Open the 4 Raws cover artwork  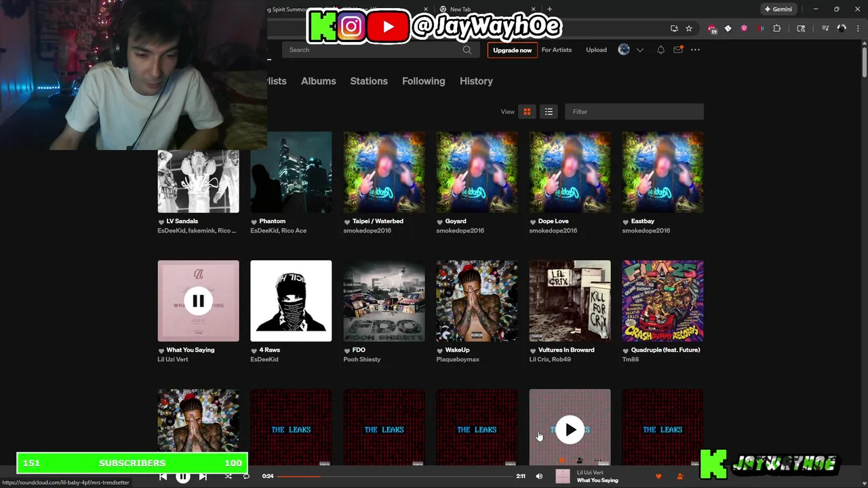(291, 301)
